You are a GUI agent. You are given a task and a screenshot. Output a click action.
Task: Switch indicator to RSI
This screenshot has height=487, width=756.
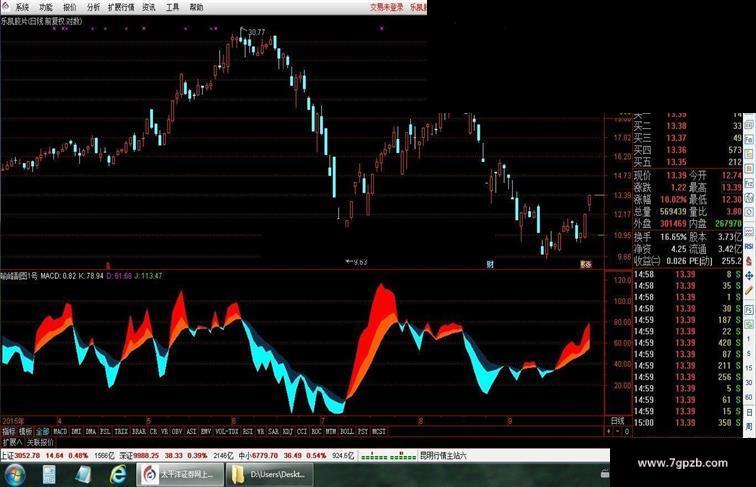[x=247, y=432]
